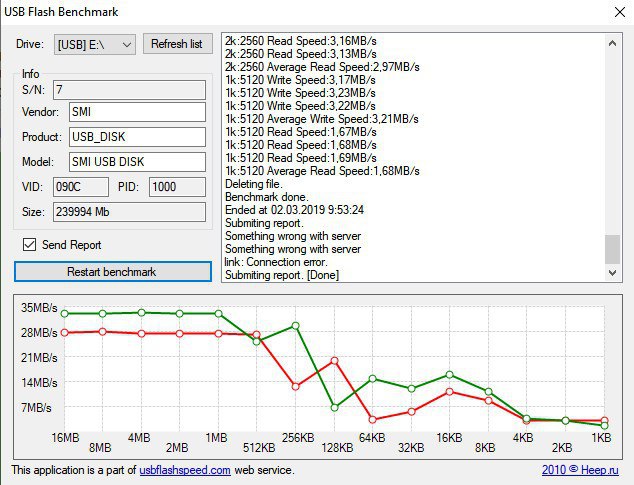Viewport: 634px width, 485px height.
Task: Click the Size field 239994 Mb
Action: (129, 212)
